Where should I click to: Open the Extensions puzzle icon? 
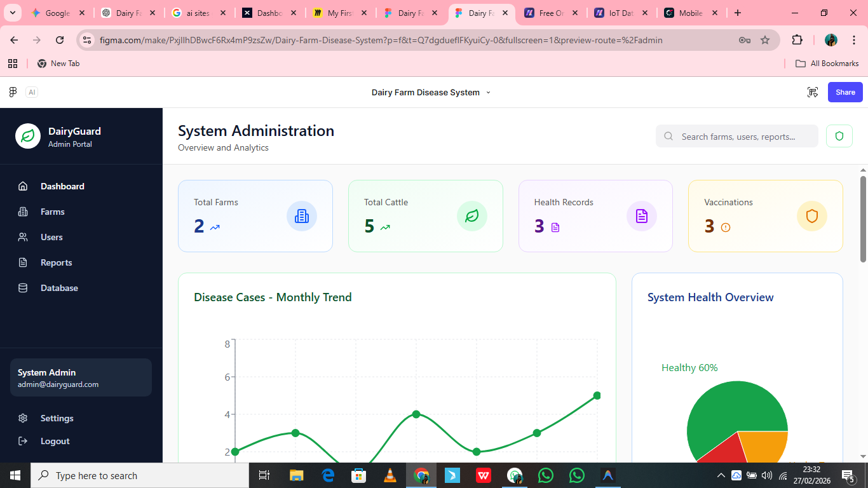797,40
